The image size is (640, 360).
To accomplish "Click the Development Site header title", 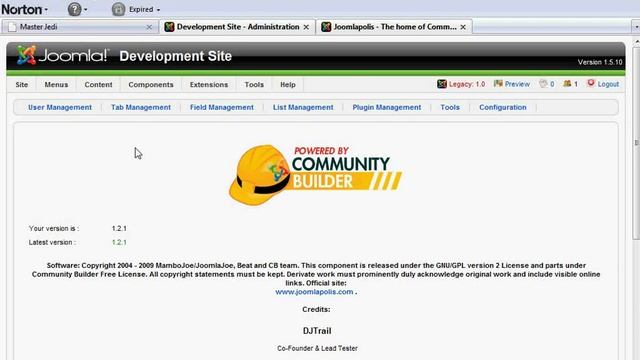I will tap(176, 56).
